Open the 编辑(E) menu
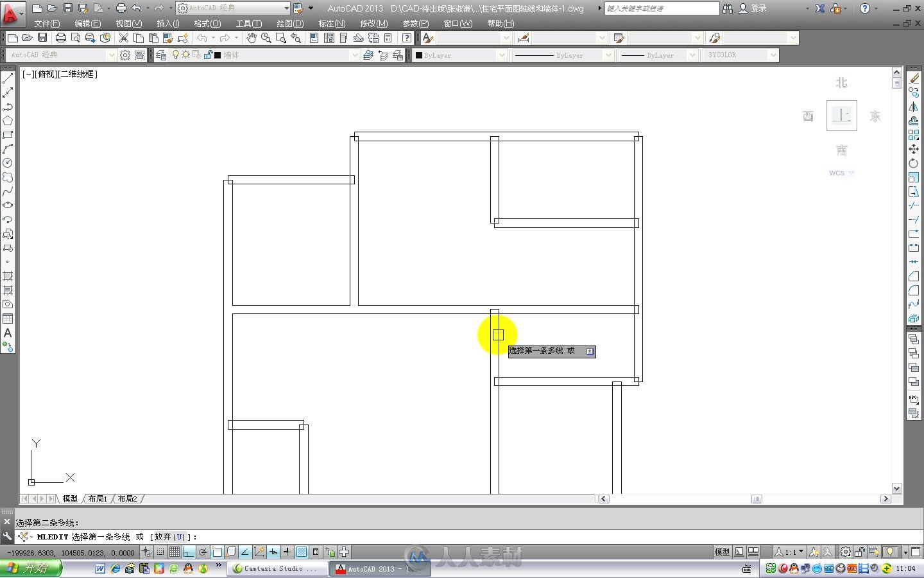The height and width of the screenshot is (578, 924). coord(87,23)
